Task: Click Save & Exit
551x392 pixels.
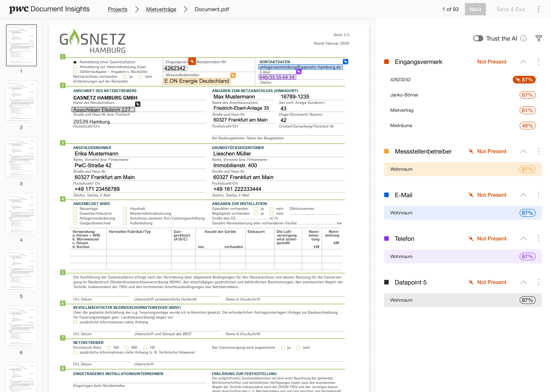Action: pos(511,9)
